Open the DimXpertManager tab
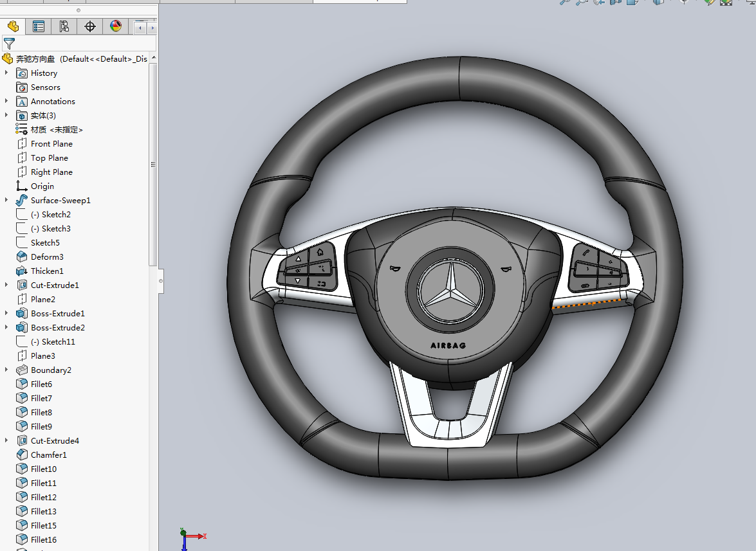 (x=89, y=26)
